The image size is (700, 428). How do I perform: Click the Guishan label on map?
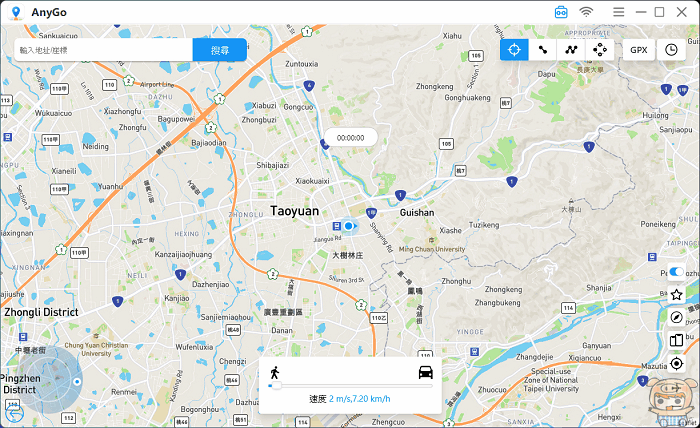pyautogui.click(x=417, y=212)
